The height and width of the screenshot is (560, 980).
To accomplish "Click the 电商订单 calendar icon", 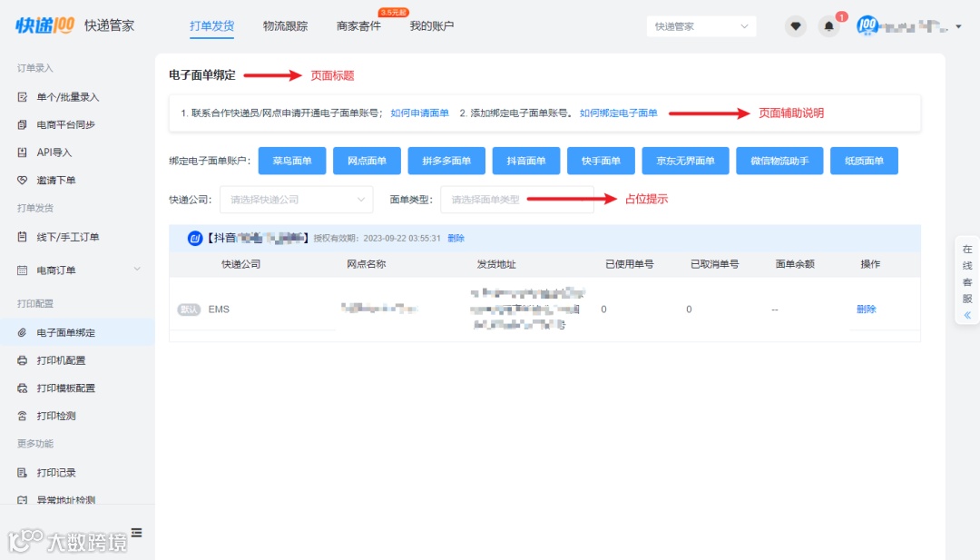I will pos(23,270).
